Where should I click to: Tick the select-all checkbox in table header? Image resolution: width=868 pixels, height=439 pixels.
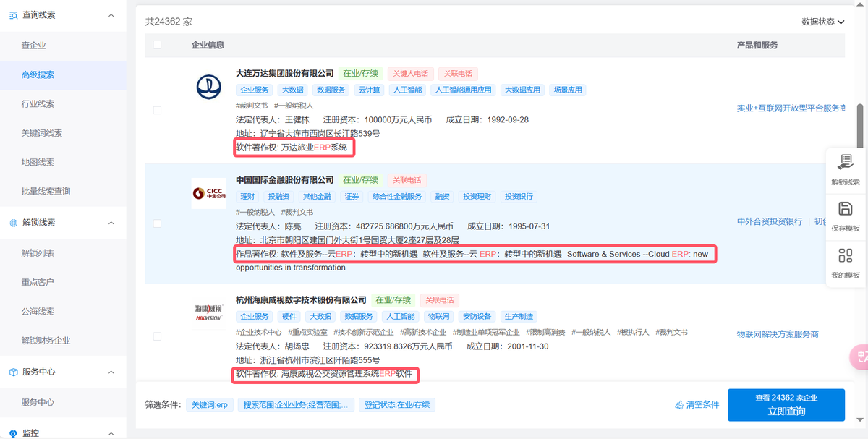[x=158, y=45]
